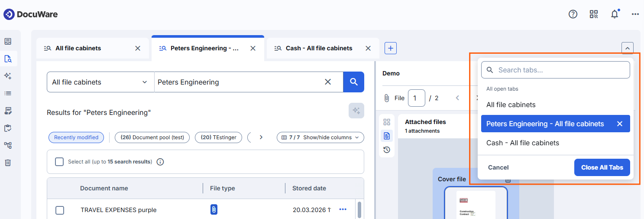Click the results list vertical scrollbar
This screenshot has height=219, width=644.
(x=359, y=209)
